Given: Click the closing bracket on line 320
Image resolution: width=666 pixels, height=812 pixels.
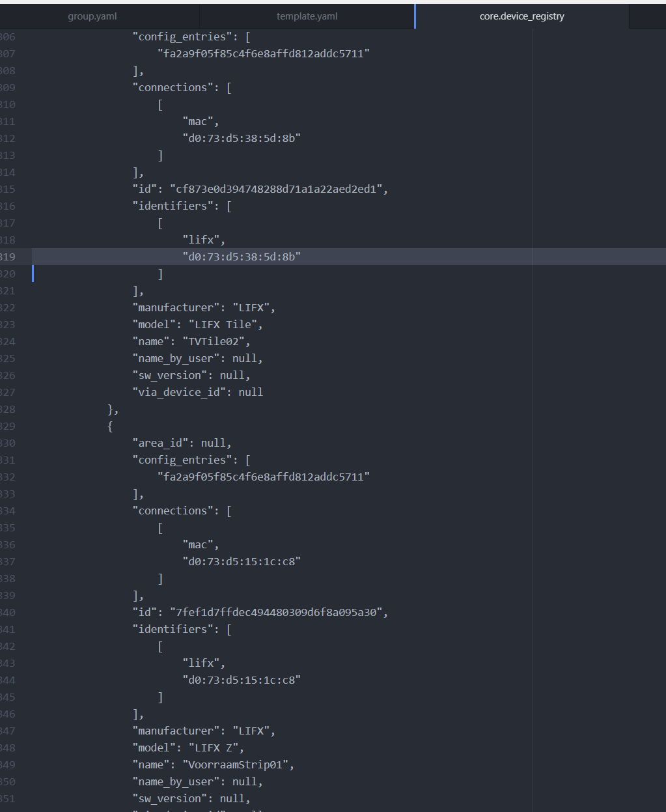Looking at the screenshot, I should (x=160, y=273).
